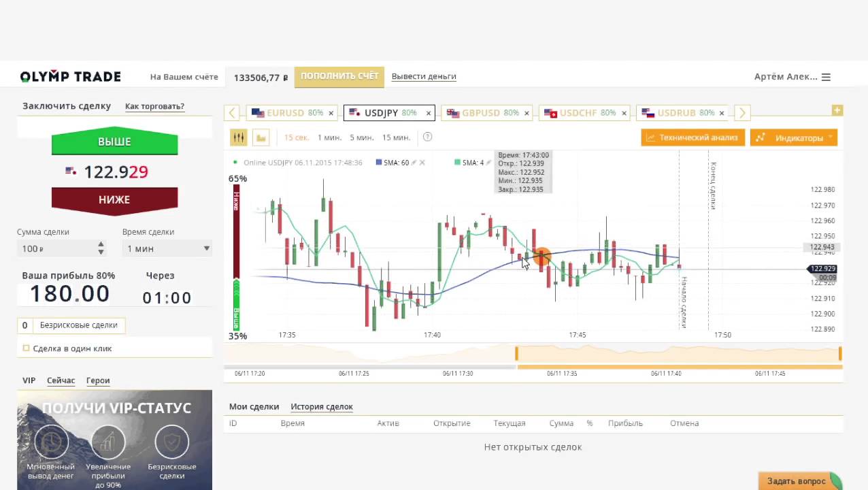Click the Сумма сделки amount field
Image resolution: width=868 pixels, height=490 pixels.
pyautogui.click(x=61, y=248)
